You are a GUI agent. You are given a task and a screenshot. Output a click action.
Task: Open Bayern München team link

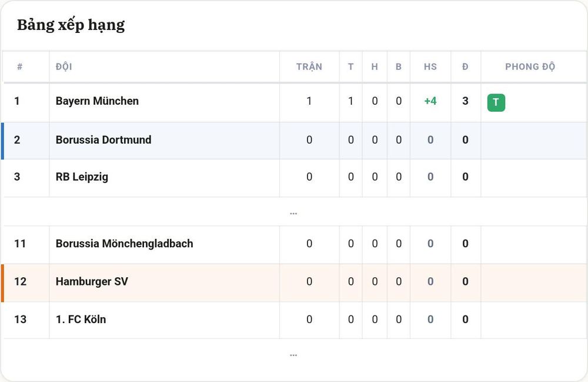(97, 101)
